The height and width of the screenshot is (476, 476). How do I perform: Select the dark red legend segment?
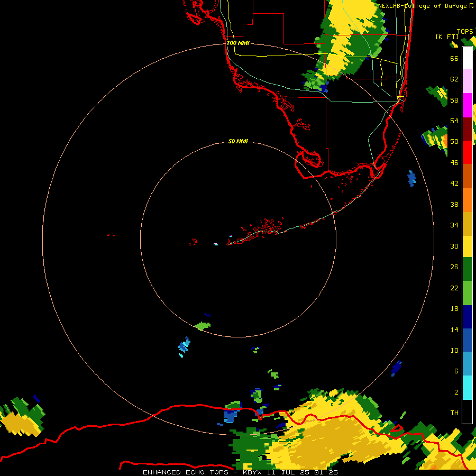[x=467, y=129]
